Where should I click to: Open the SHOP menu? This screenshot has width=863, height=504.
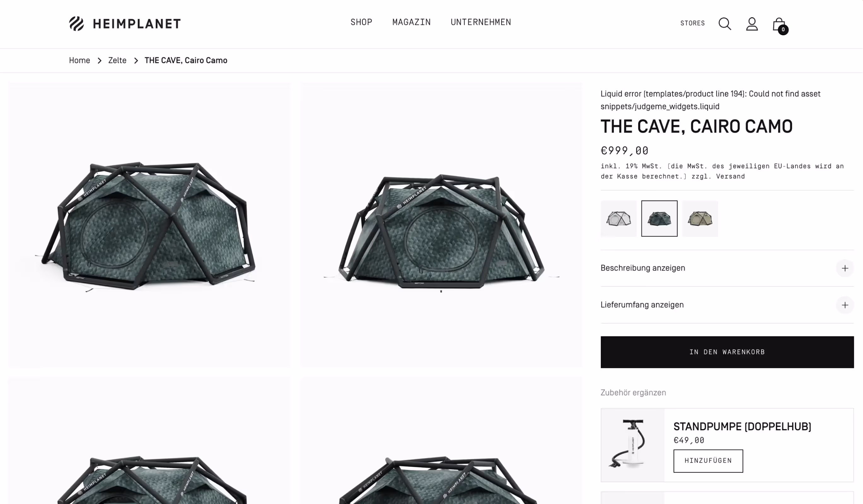tap(361, 22)
